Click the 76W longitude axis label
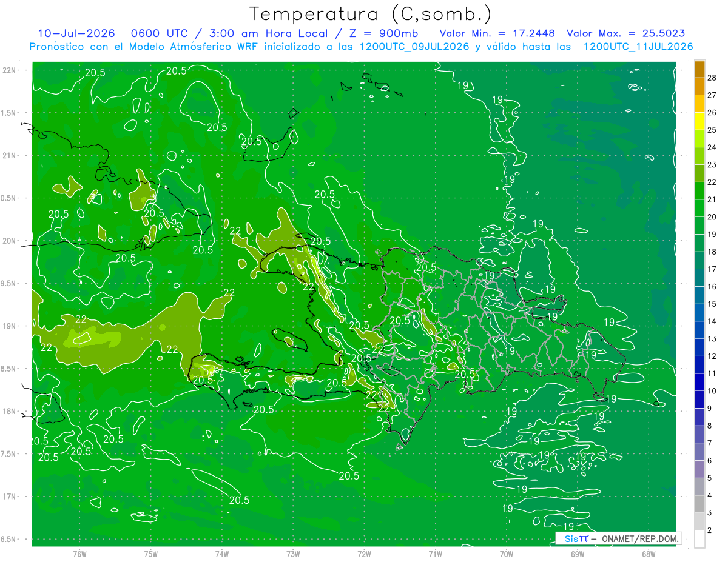Screen dimensions: 728x562 tap(79, 554)
